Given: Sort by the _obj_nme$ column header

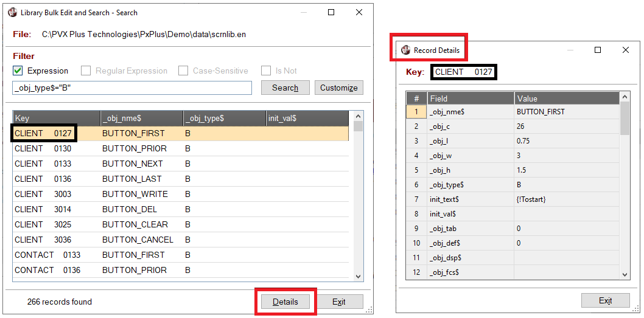Looking at the screenshot, I should (141, 118).
